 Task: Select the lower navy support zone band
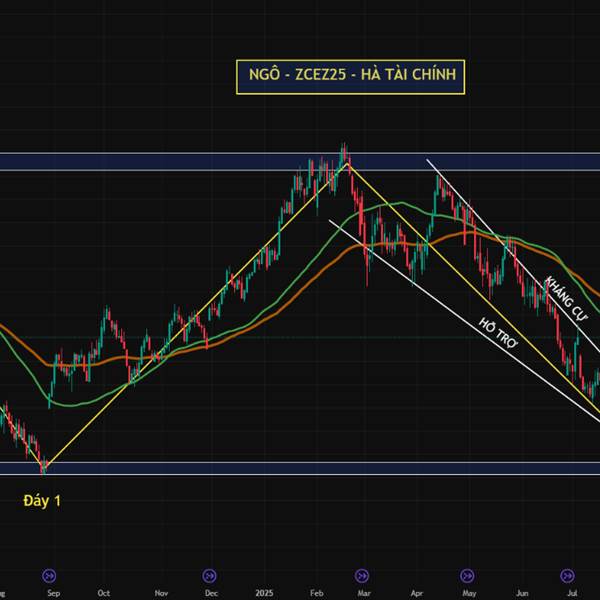(300, 468)
